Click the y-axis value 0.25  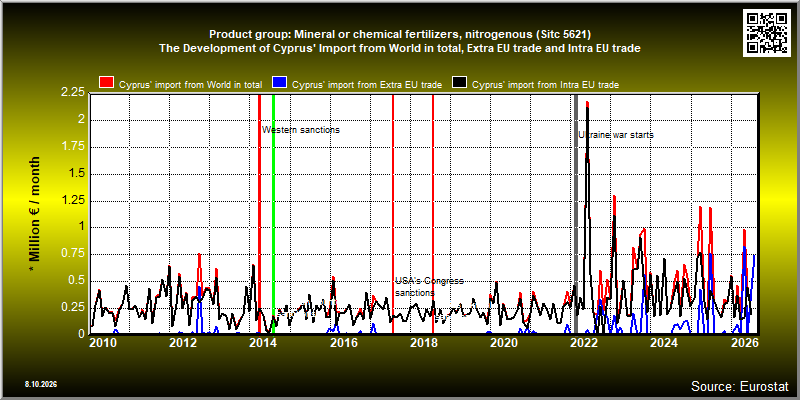coord(73,307)
